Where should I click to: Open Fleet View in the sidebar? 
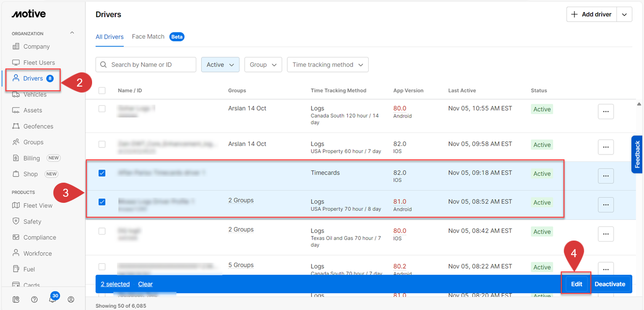(38, 205)
